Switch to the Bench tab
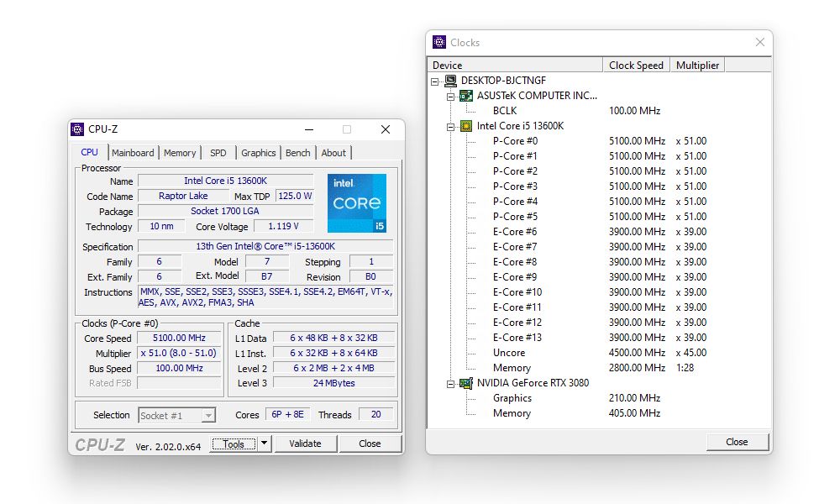 (298, 153)
